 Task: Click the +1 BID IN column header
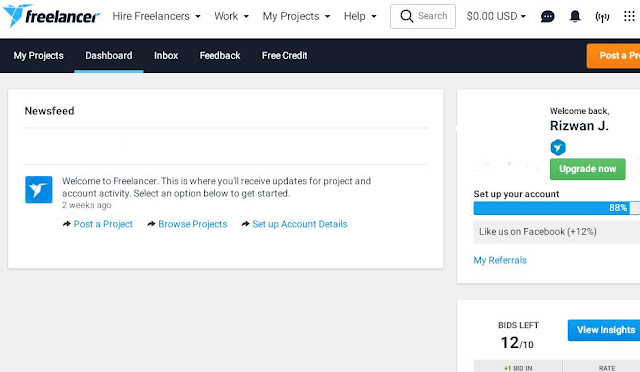[518, 368]
